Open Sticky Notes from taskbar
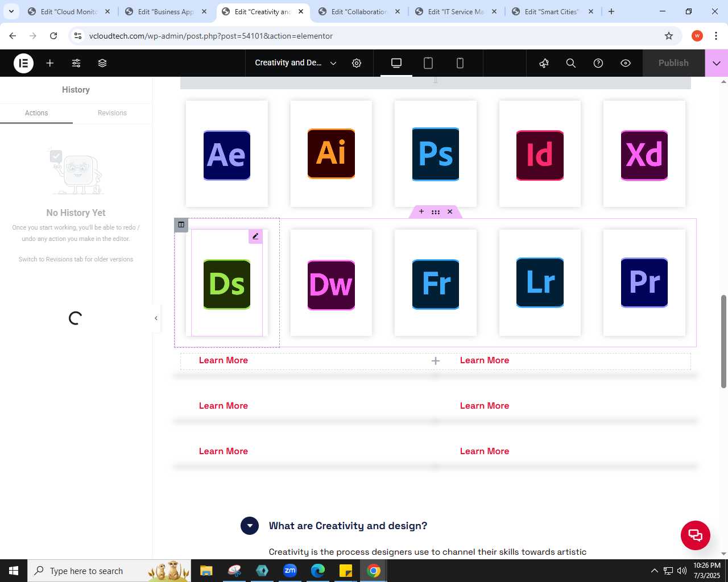 [346, 571]
